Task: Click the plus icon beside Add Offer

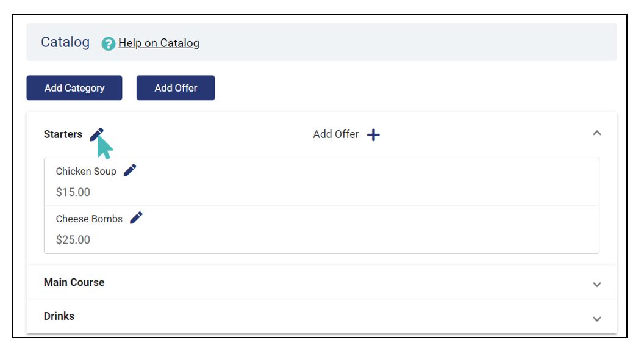Action: tap(373, 135)
